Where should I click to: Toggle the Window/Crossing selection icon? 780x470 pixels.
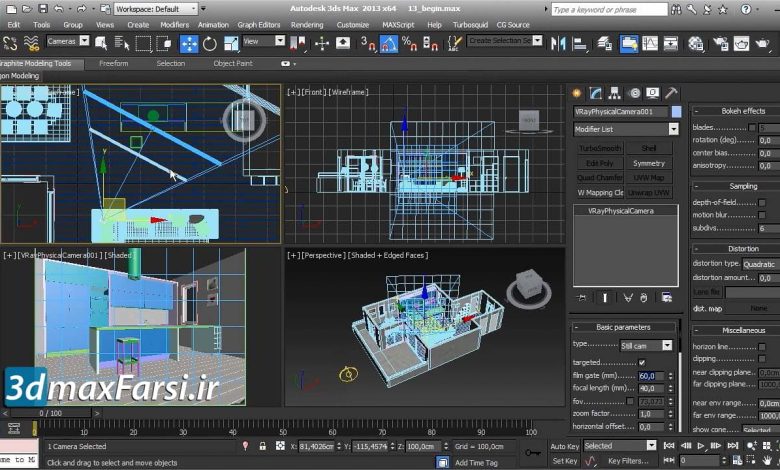pos(164,44)
